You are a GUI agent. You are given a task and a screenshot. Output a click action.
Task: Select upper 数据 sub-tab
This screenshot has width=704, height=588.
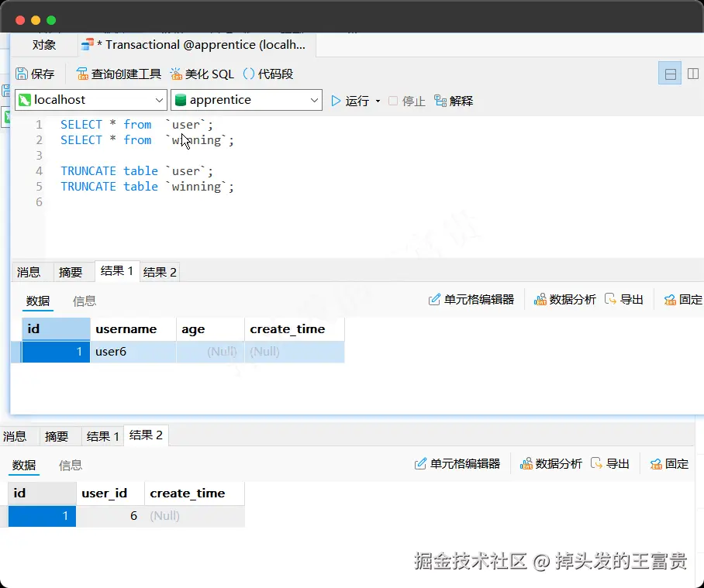[x=38, y=301]
